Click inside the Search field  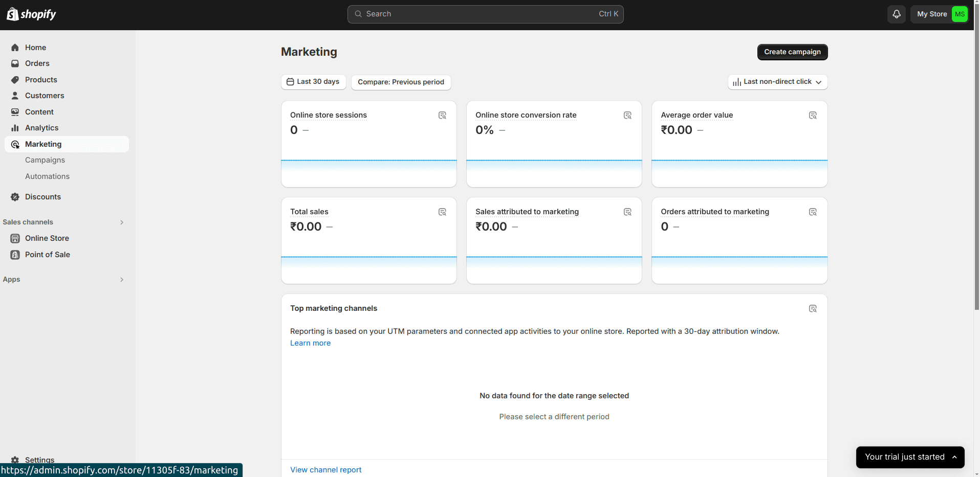coord(485,14)
